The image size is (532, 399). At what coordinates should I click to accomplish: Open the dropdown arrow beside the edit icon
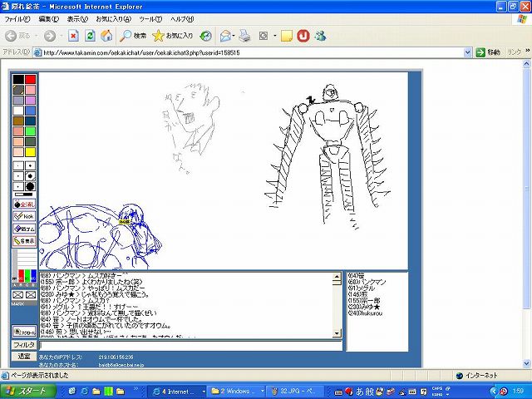pos(275,36)
